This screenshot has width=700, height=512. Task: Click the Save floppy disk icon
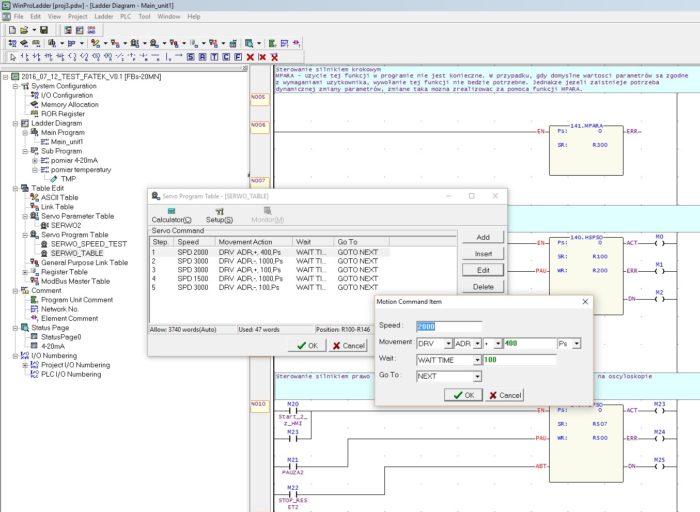(x=44, y=30)
